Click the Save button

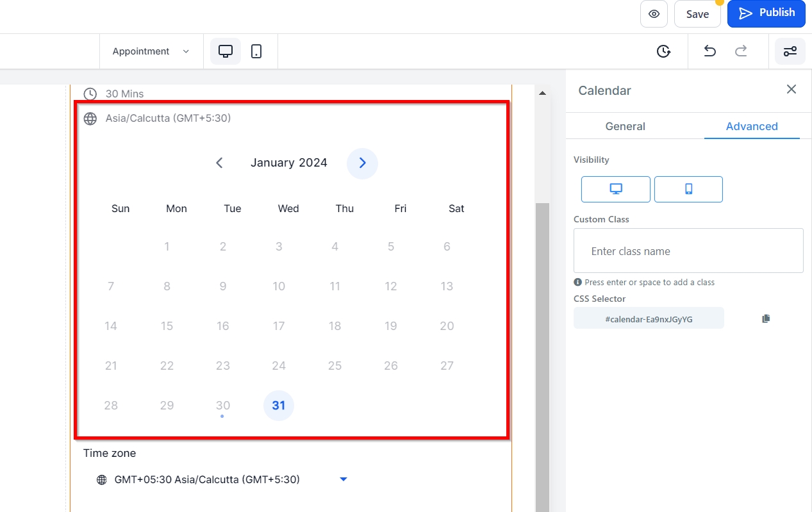(x=697, y=14)
